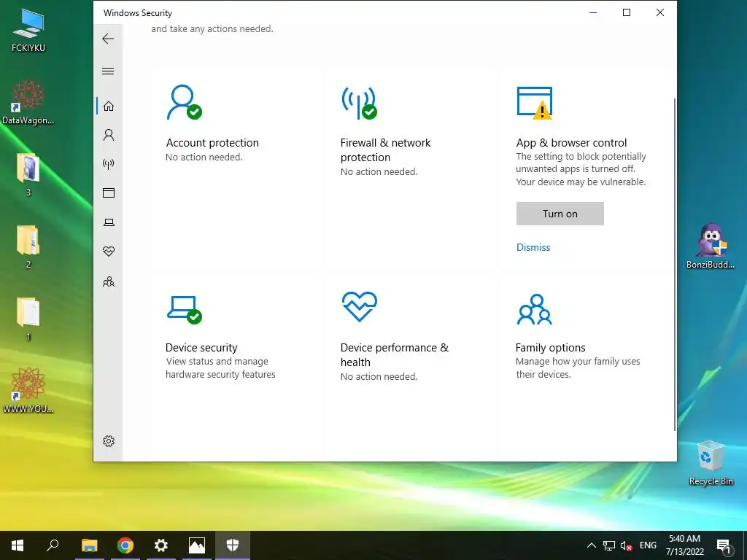
Task: Open App & browser control heading
Action: coord(571,143)
